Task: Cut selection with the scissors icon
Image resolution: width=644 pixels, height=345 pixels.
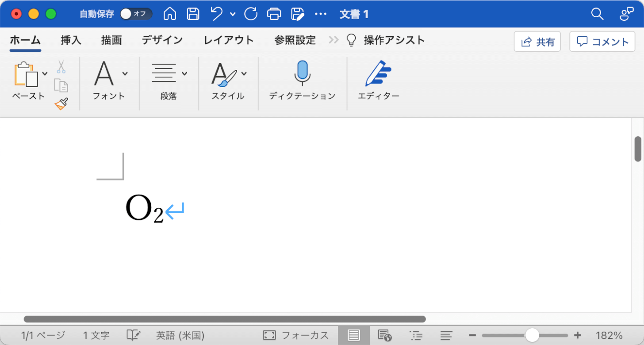Action: click(x=61, y=67)
